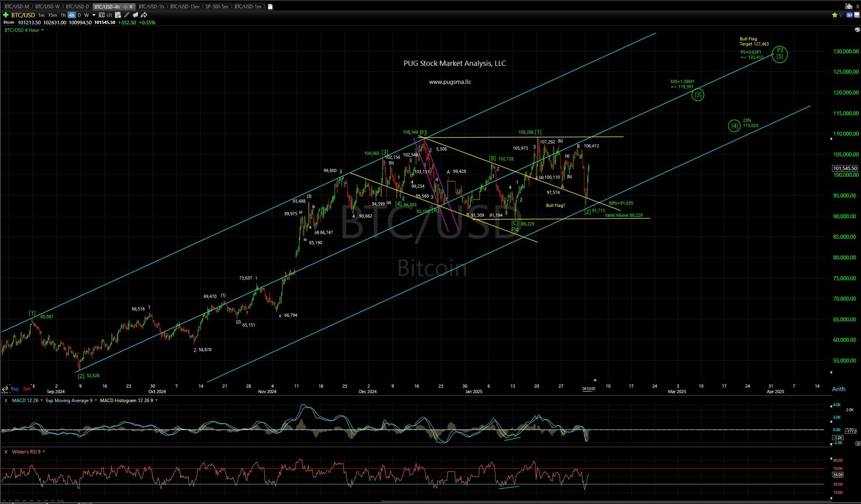Open the share chart arrow icon

click(x=143, y=15)
